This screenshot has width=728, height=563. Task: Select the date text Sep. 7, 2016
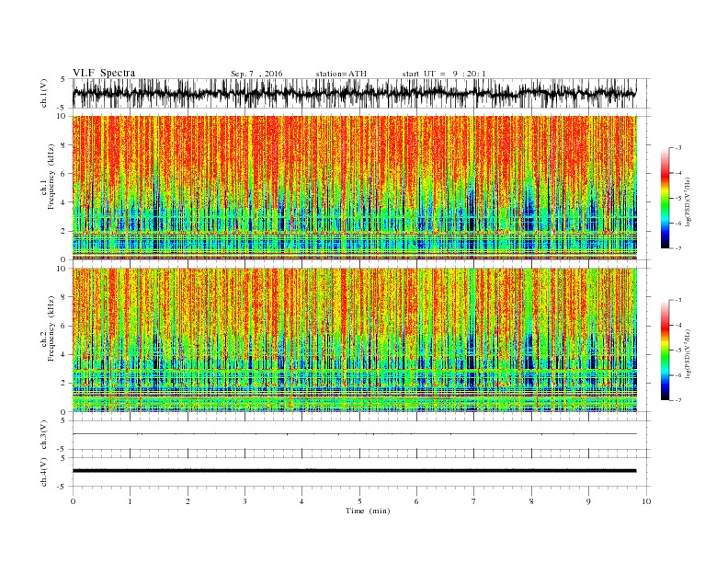pyautogui.click(x=256, y=74)
